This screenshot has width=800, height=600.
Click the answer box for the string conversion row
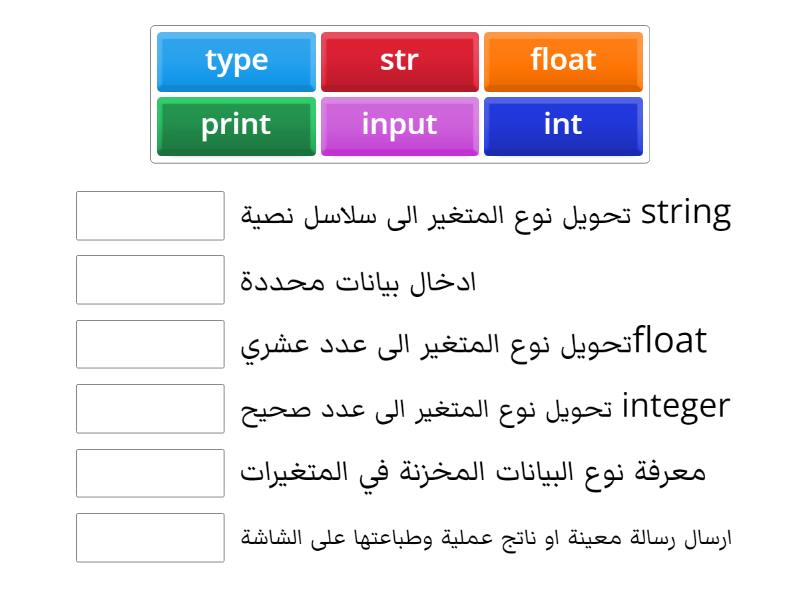click(x=150, y=216)
